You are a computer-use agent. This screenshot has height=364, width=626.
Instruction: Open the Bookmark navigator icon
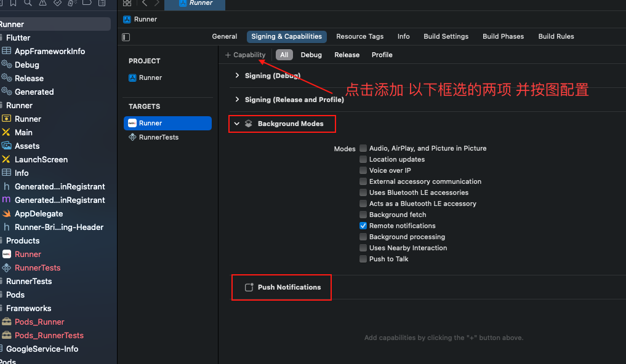point(13,3)
